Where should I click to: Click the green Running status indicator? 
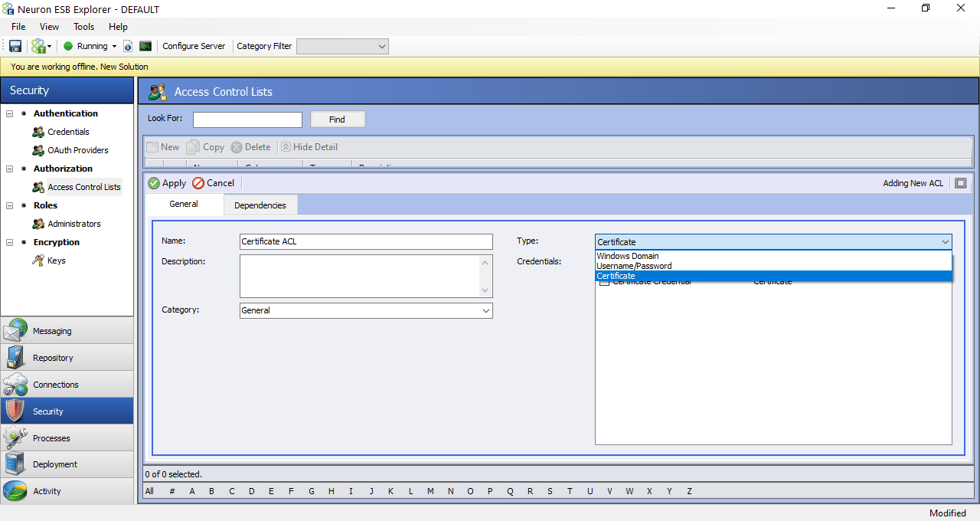click(68, 46)
